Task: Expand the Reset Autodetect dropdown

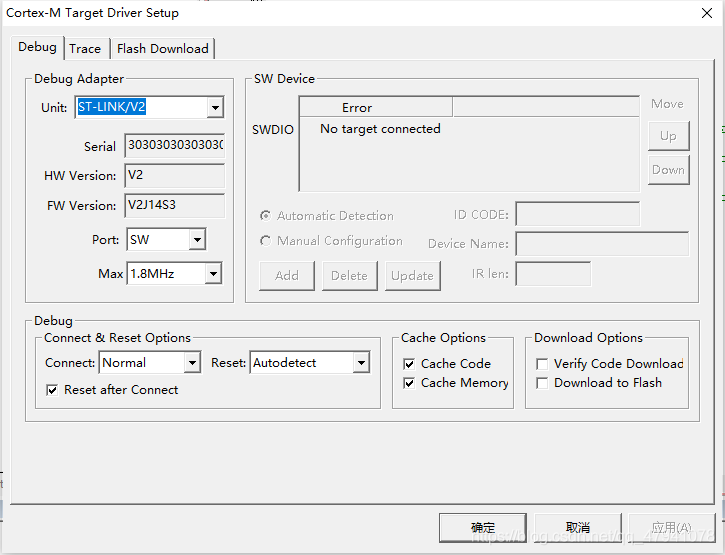Action: (x=361, y=363)
